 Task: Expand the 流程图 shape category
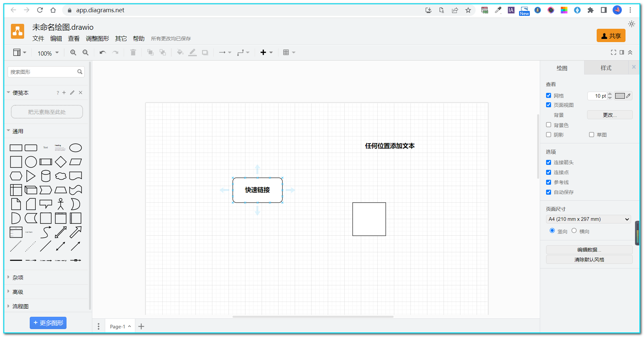pyautogui.click(x=21, y=306)
